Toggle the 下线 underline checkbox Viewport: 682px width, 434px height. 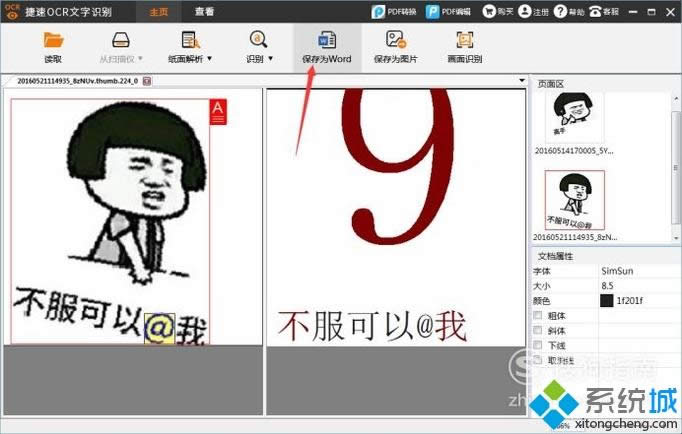tap(539, 345)
